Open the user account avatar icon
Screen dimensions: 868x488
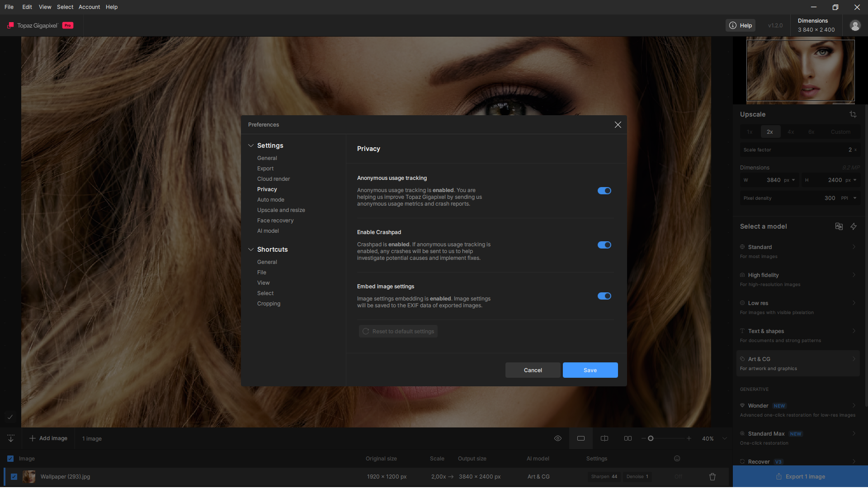point(855,26)
